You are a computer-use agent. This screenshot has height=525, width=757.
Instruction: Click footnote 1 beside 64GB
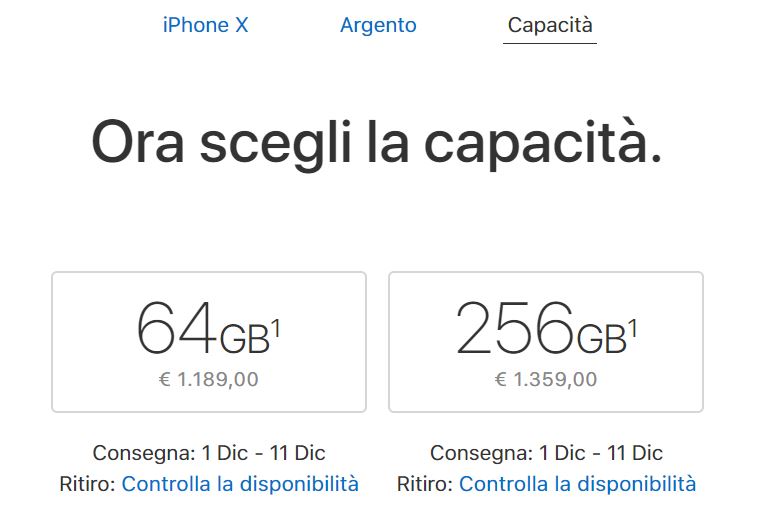click(x=276, y=326)
